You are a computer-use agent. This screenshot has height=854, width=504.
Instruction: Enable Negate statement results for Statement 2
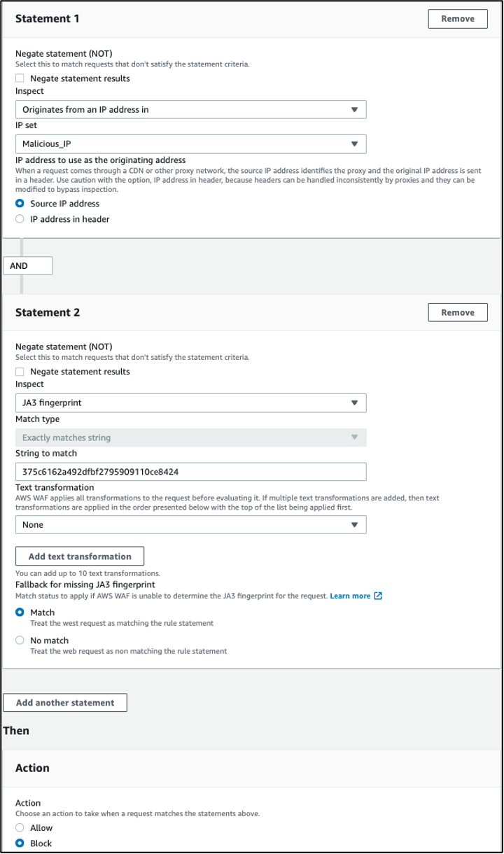pos(20,371)
